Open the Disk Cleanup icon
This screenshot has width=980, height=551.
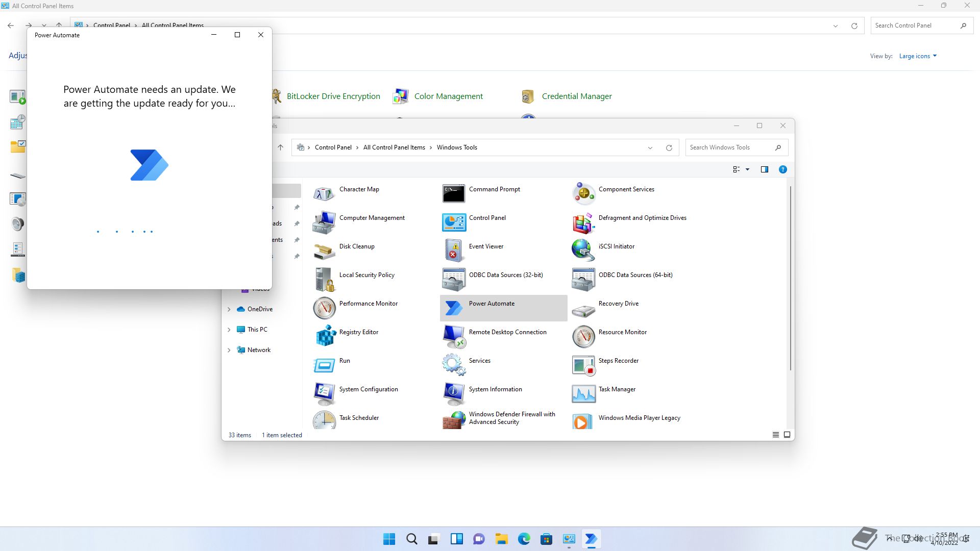324,251
